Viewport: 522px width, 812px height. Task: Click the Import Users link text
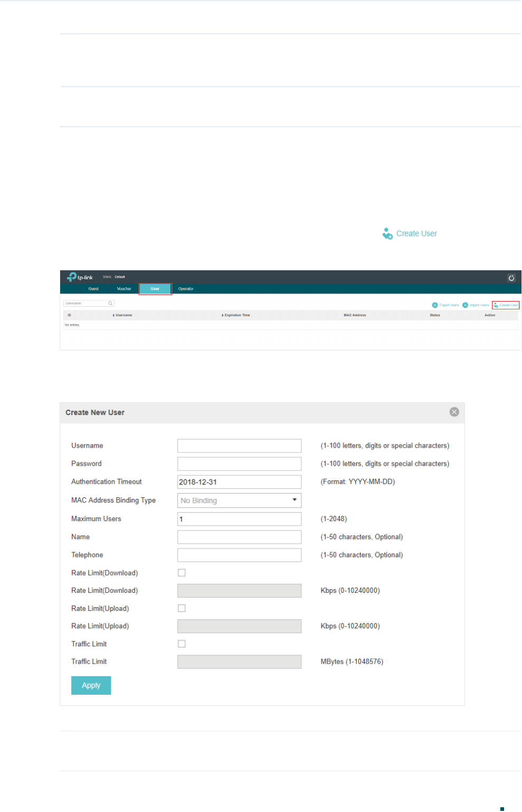(x=479, y=305)
